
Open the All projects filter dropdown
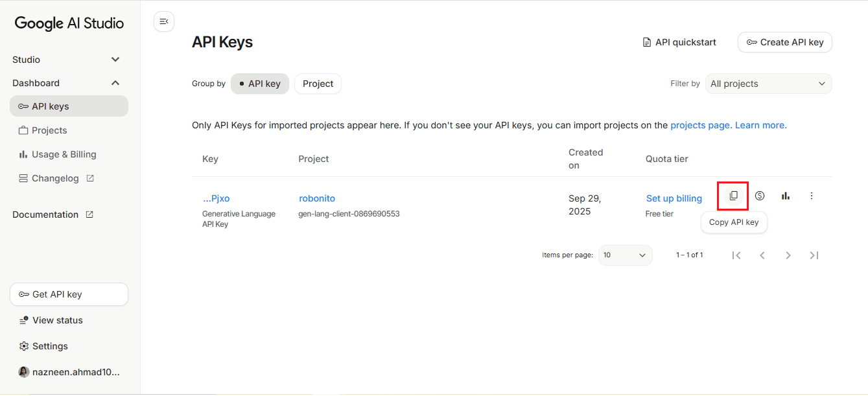point(768,84)
